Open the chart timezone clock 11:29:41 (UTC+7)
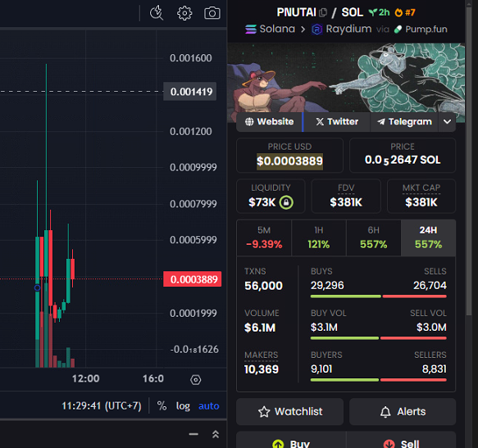Screen dimensions: 478x448 point(102,405)
